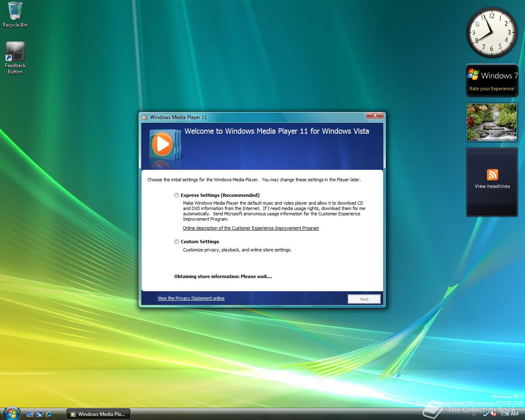
Task: Click the Media Player title bar icon
Action: click(x=144, y=117)
